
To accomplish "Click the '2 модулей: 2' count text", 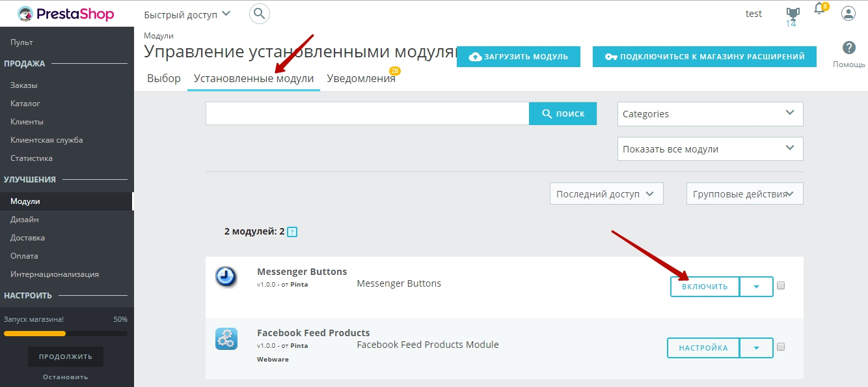I will [x=254, y=231].
